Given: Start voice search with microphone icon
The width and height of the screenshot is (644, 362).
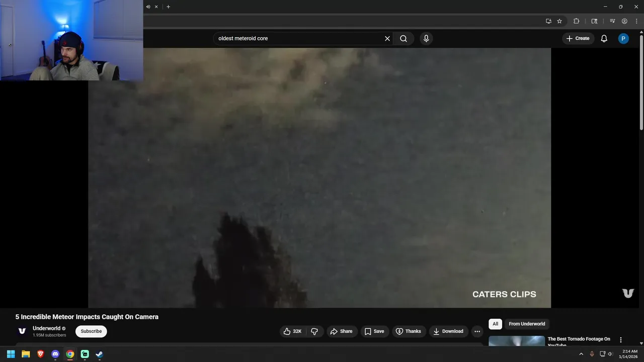Looking at the screenshot, I should (x=426, y=39).
